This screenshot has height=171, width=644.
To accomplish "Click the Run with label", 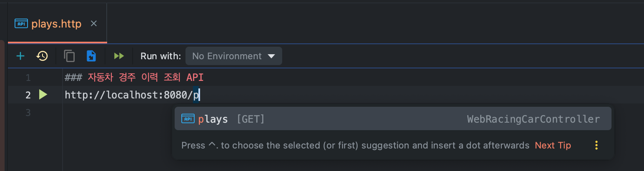I will coord(160,56).
